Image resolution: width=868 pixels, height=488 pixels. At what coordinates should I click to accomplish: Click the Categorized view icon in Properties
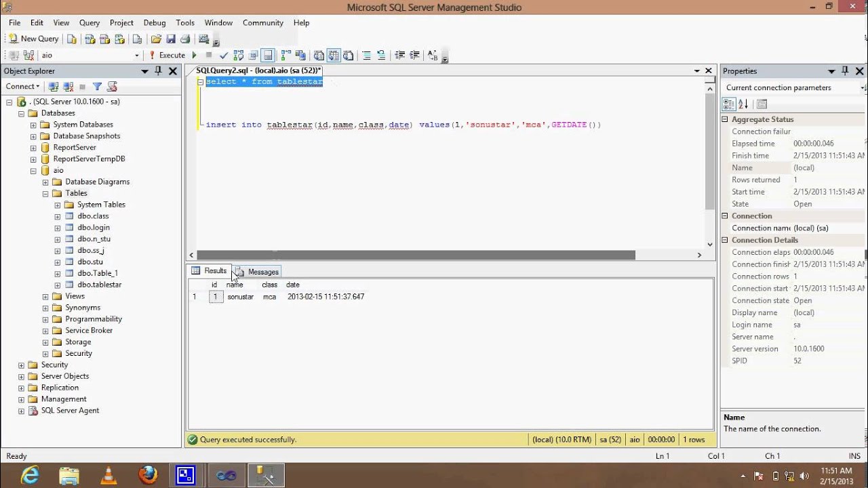(728, 104)
